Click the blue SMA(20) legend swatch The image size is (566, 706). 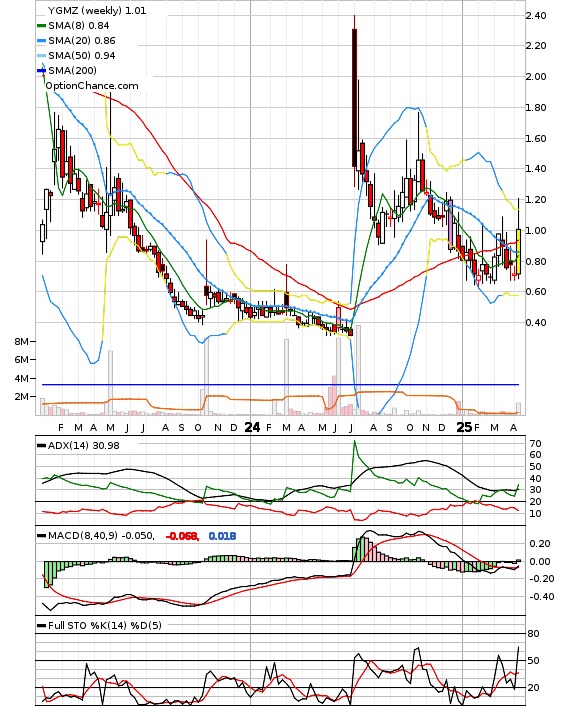click(x=41, y=41)
